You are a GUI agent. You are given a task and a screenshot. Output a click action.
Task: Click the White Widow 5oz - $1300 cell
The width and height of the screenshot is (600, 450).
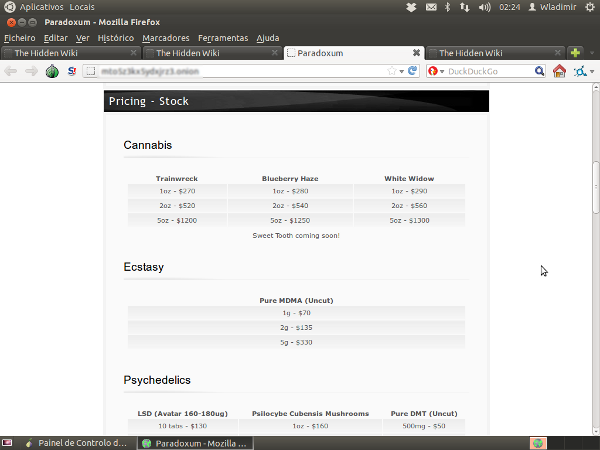tap(409, 220)
